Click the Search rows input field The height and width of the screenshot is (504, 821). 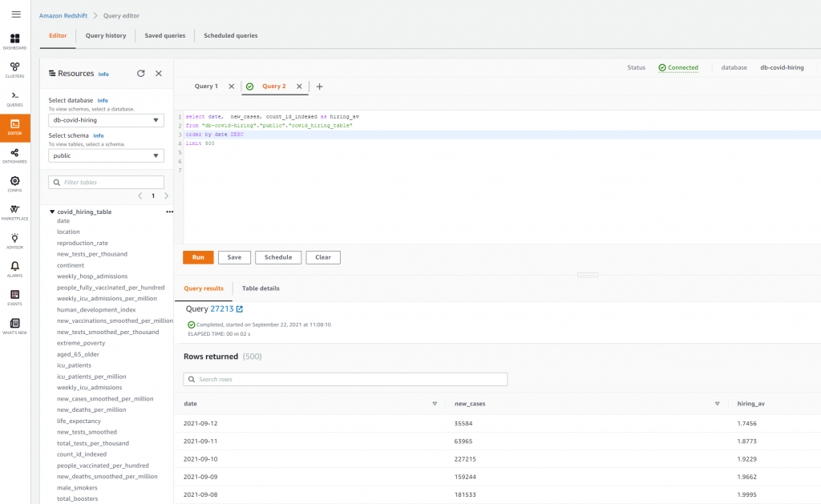pyautogui.click(x=345, y=378)
